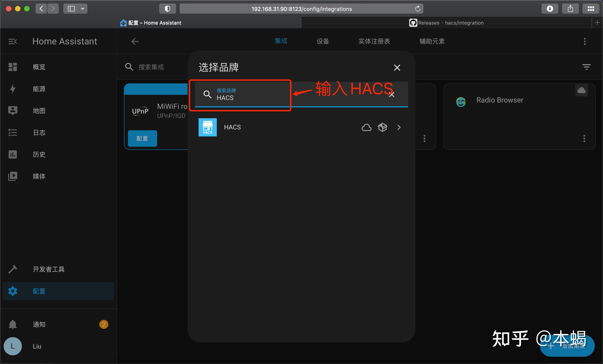This screenshot has height=364, width=603.
Task: Open the 通知 notifications panel
Action: pos(39,324)
